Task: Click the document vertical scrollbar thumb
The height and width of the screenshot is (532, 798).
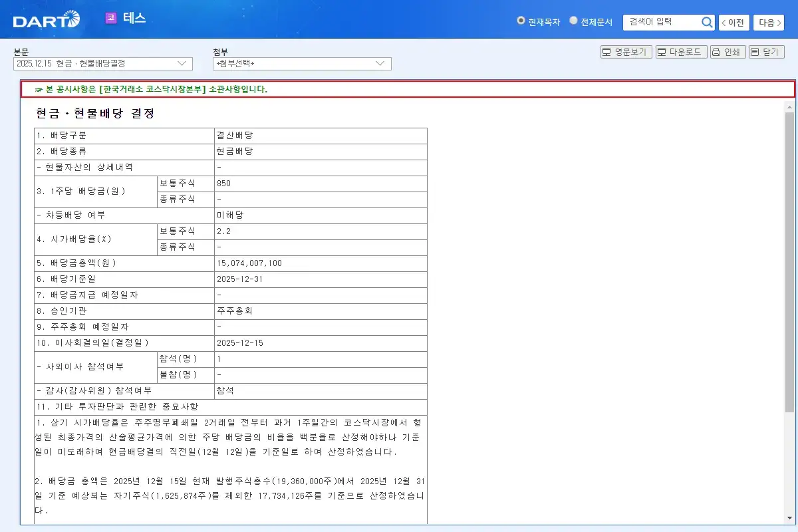Action: pos(789,263)
